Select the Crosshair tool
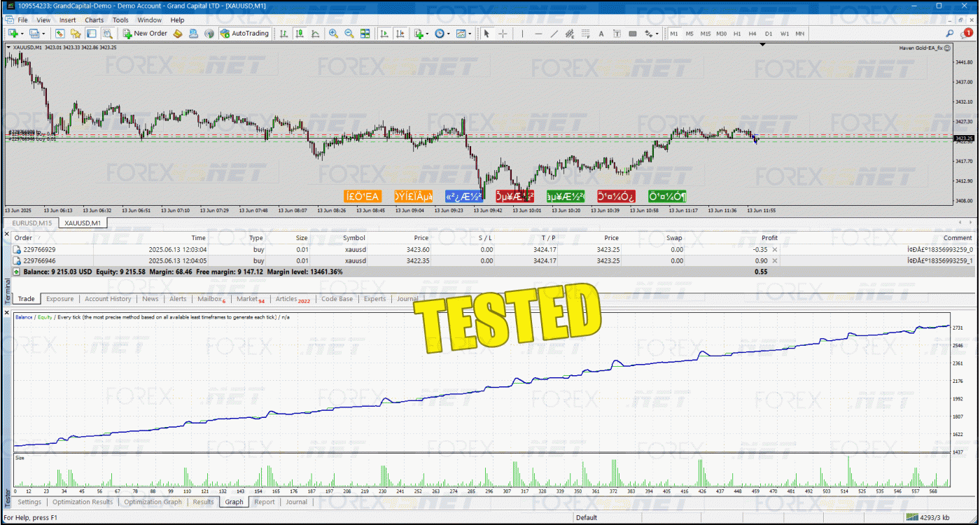Viewport: 980px width, 525px height. point(503,34)
